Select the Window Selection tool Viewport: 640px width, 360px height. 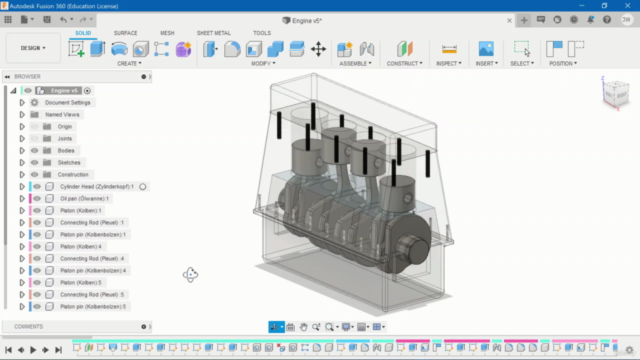click(x=522, y=49)
